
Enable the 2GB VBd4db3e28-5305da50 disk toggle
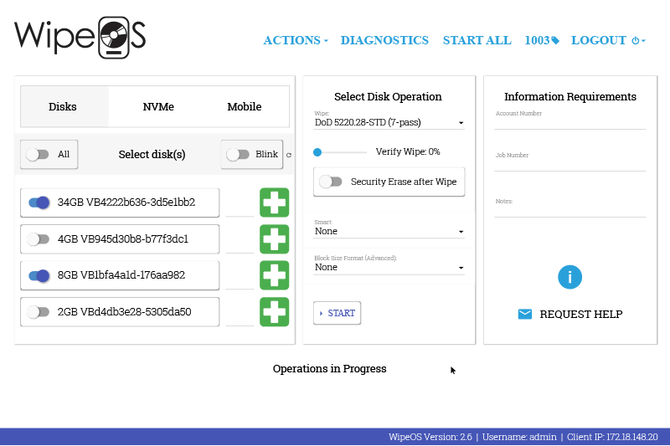point(38,312)
